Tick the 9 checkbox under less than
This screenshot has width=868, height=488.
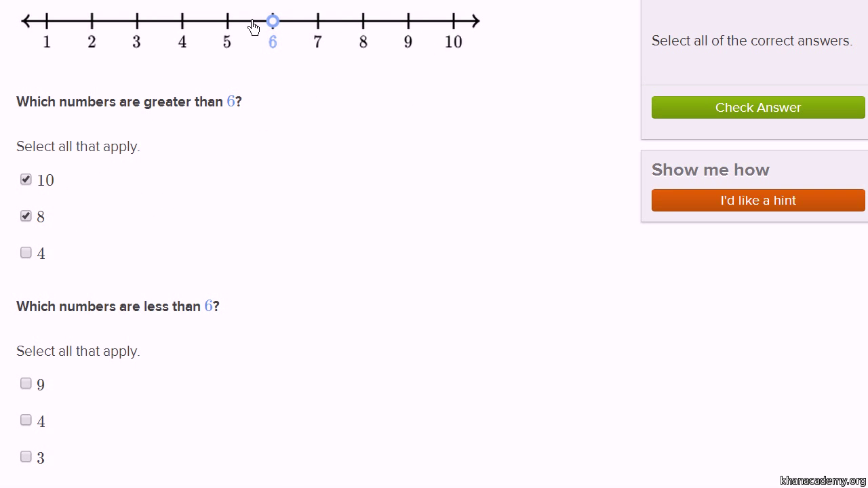click(26, 384)
